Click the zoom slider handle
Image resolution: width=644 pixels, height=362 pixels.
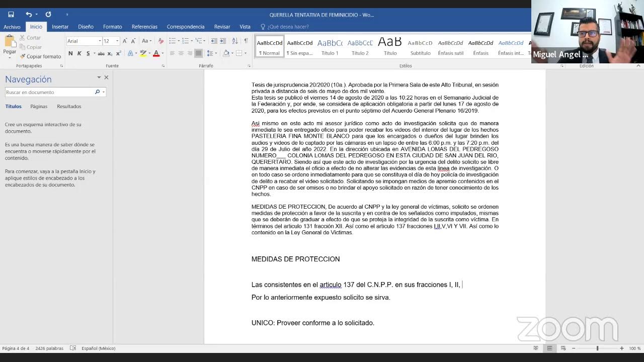[597, 348]
